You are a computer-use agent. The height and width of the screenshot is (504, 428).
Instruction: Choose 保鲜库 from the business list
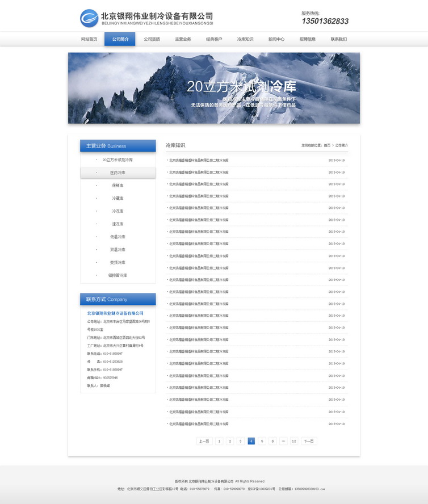click(118, 186)
